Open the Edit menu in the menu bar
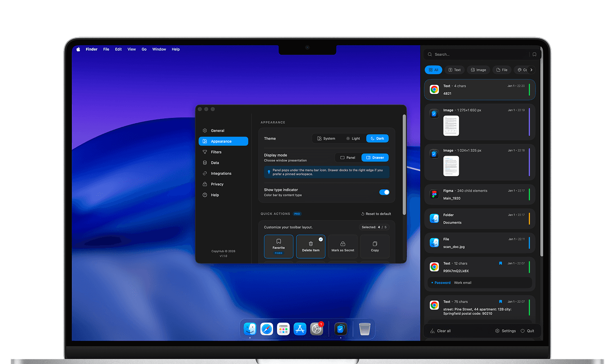The image size is (615, 364). pos(118,49)
